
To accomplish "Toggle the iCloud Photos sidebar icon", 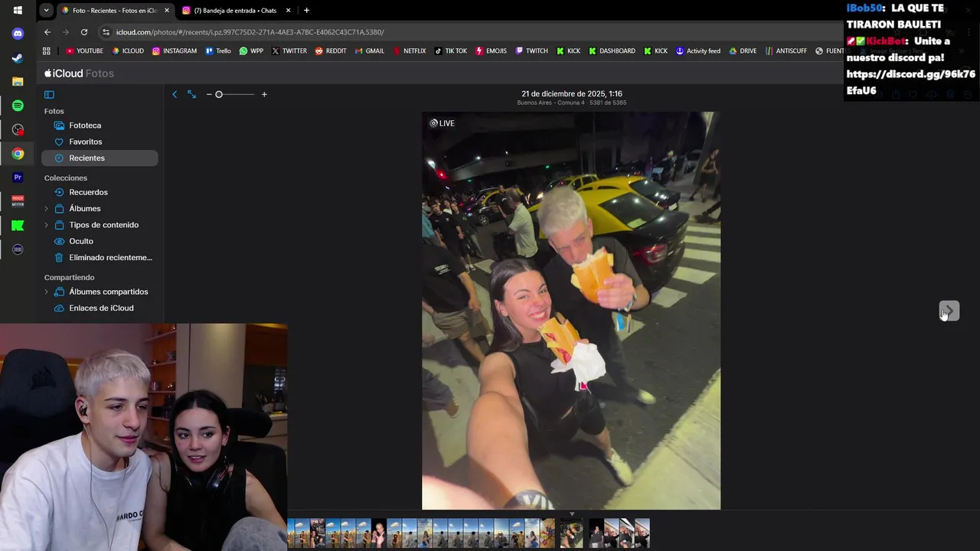I will pos(49,94).
